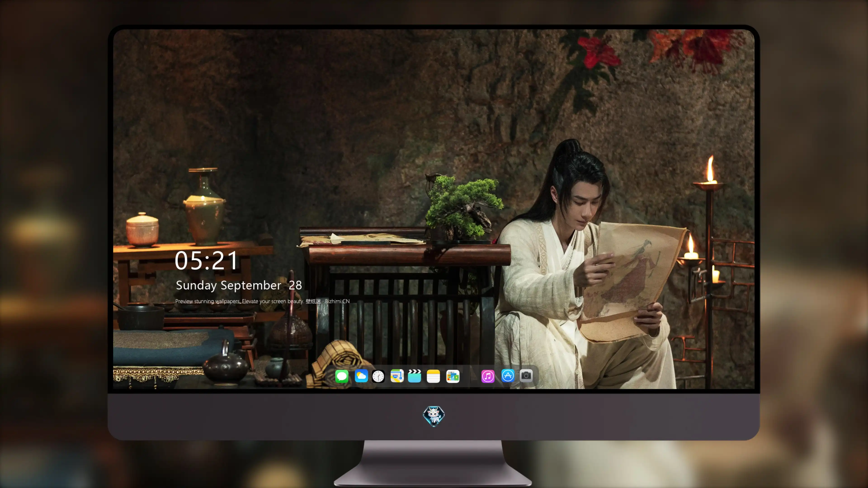Open the Maps app in the dock
868x488 pixels.
(x=397, y=376)
